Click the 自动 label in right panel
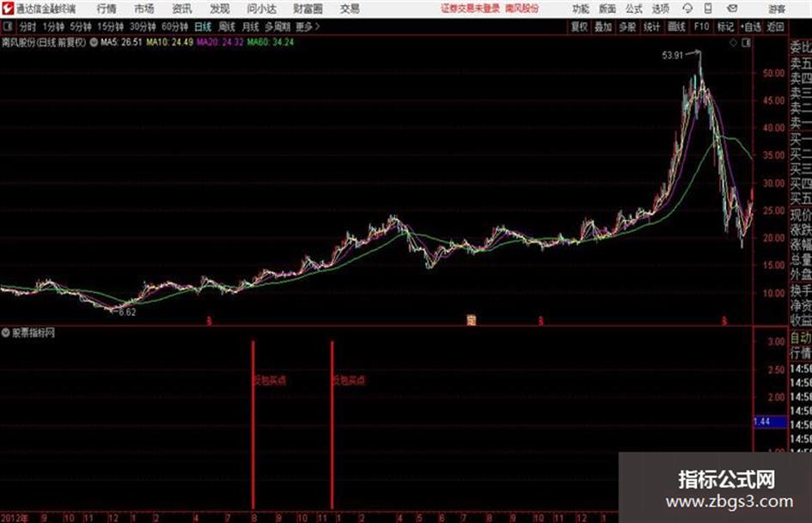This screenshot has width=812, height=523. click(x=801, y=338)
